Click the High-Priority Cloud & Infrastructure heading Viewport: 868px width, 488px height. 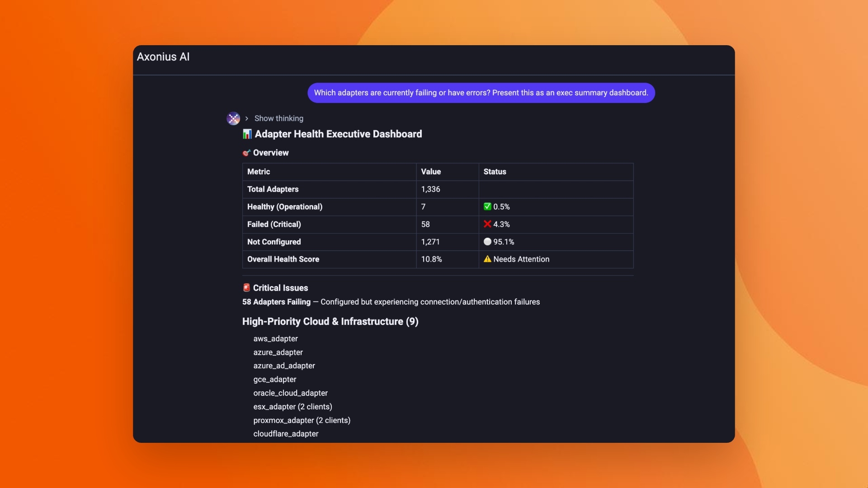point(330,322)
